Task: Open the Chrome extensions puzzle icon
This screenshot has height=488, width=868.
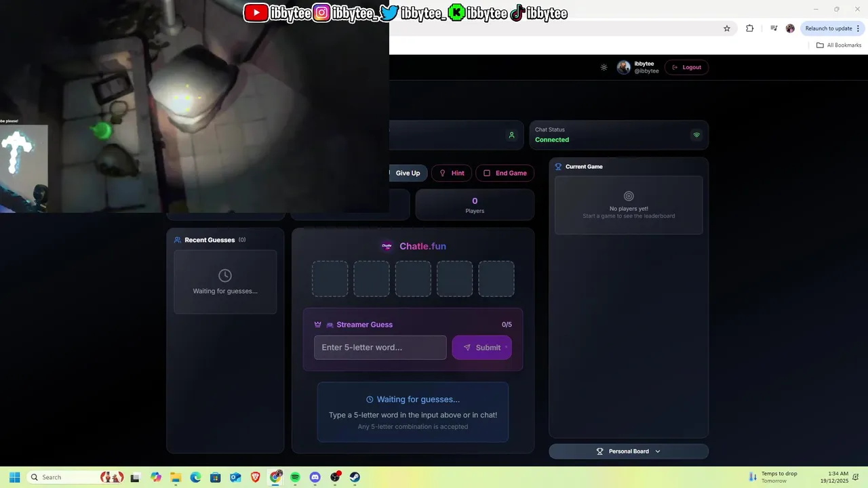Action: coord(749,28)
